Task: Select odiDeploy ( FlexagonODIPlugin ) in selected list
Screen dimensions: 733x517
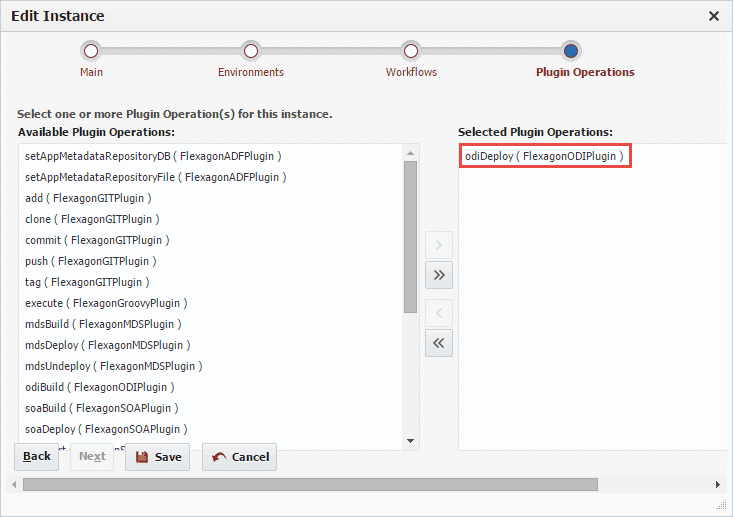Action: click(x=545, y=156)
